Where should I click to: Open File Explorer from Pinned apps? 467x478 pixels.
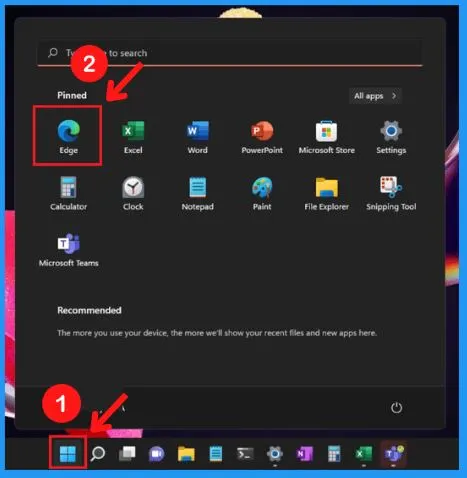pos(327,193)
